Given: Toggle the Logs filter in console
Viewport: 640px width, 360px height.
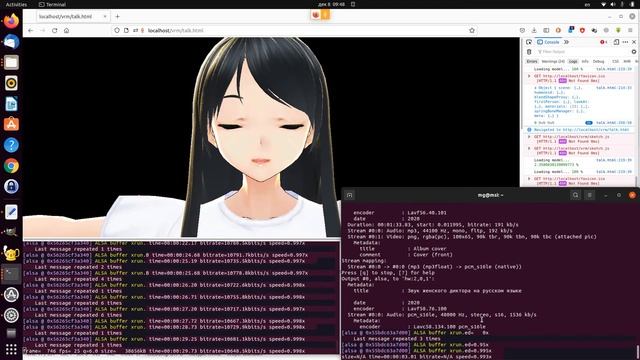Looking at the screenshot, I should coord(573,61).
